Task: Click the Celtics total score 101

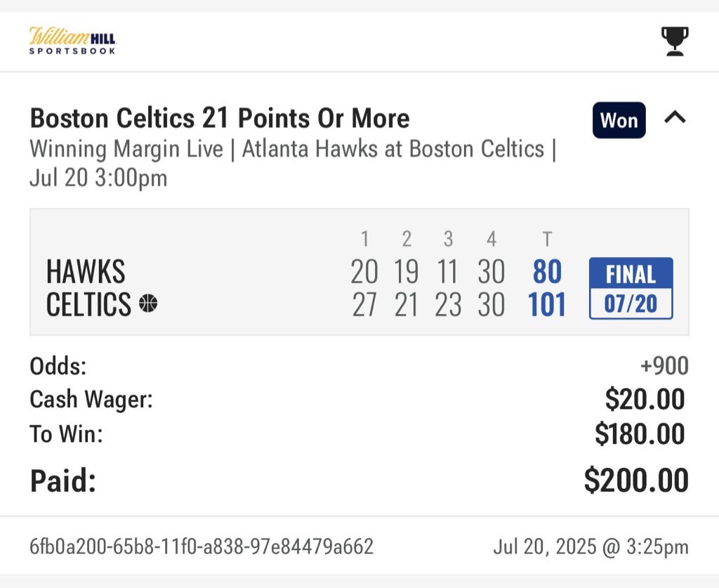Action: (546, 305)
